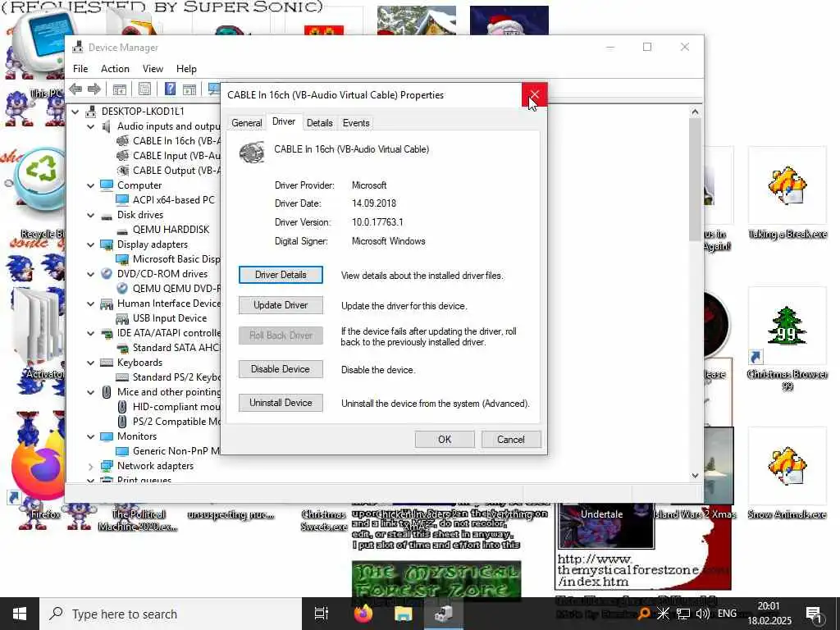Screen dimensions: 840x630
Task: Click the Device Manager scroll-down arrow
Action: coord(695,475)
